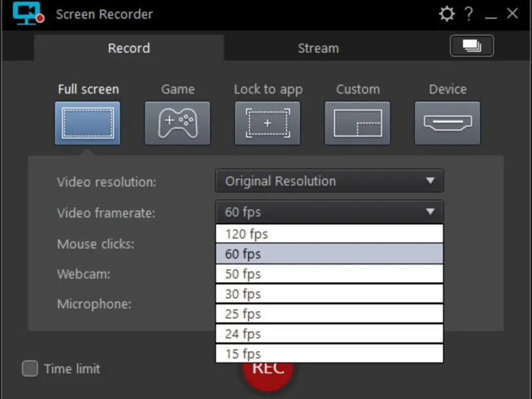Open the Video resolution dropdown
Viewport: 532px width, 399px height.
329,181
